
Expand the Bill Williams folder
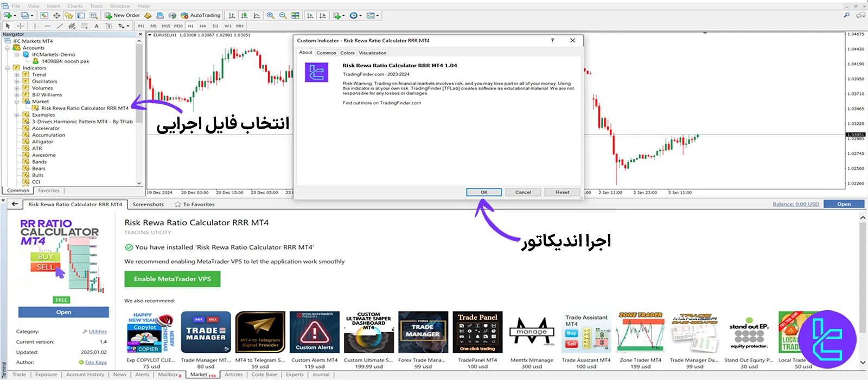17,94
